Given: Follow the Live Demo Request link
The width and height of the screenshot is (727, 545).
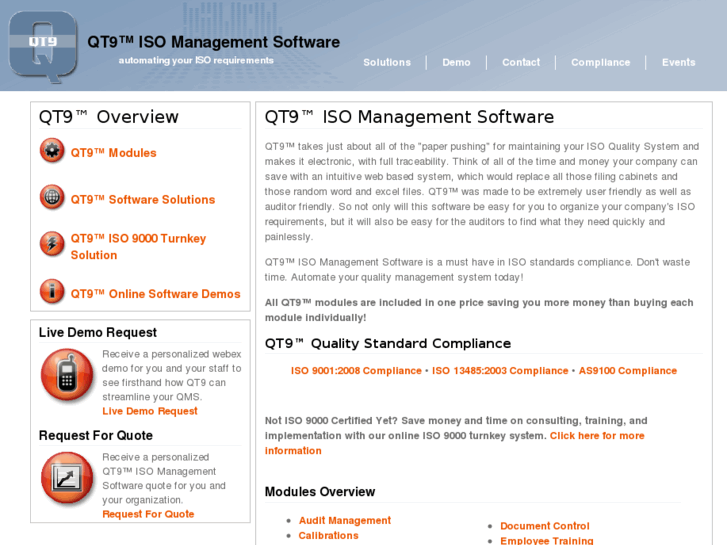Looking at the screenshot, I should pos(150,411).
